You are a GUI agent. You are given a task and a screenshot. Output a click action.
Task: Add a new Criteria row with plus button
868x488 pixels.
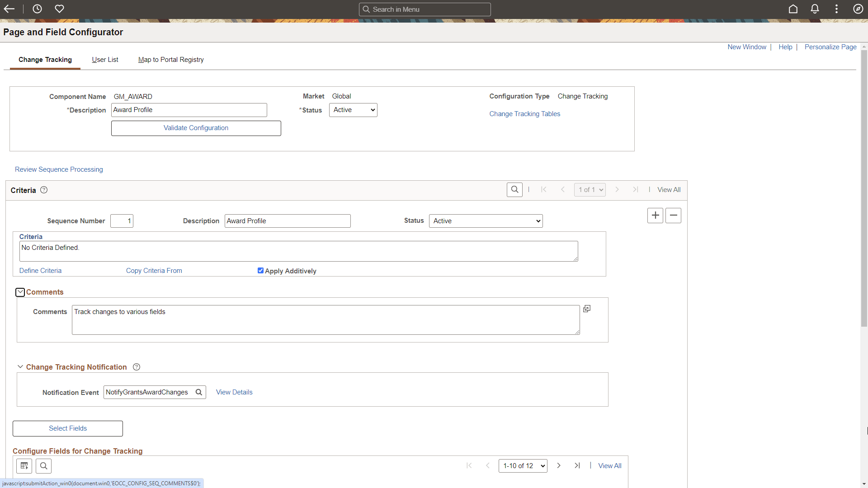[x=655, y=216]
